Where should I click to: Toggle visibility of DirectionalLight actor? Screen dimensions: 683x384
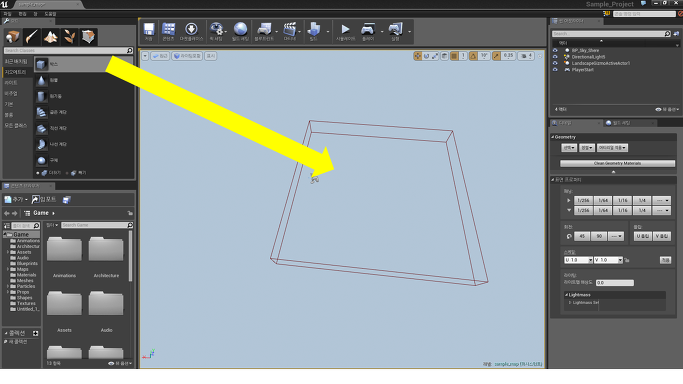tap(555, 57)
